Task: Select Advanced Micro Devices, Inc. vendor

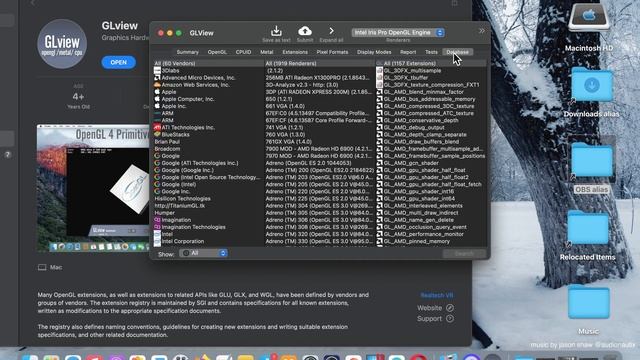Action: (x=208, y=78)
